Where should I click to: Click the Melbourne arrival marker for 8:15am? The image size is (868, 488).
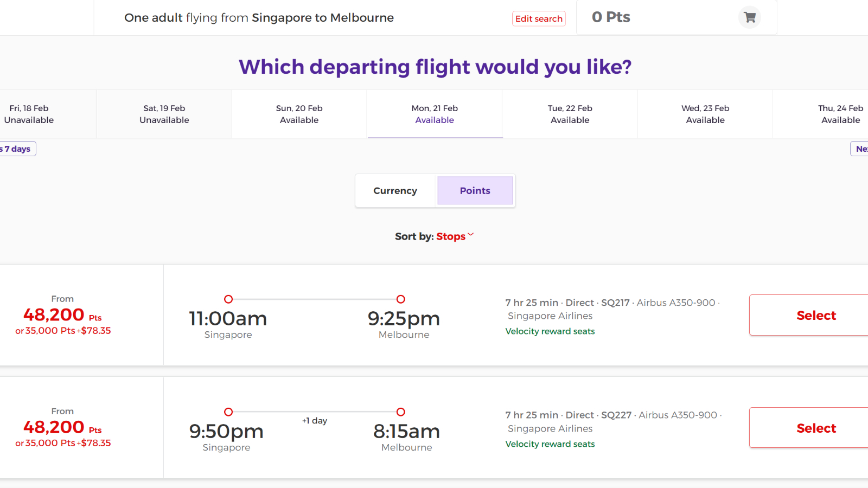coord(401,412)
